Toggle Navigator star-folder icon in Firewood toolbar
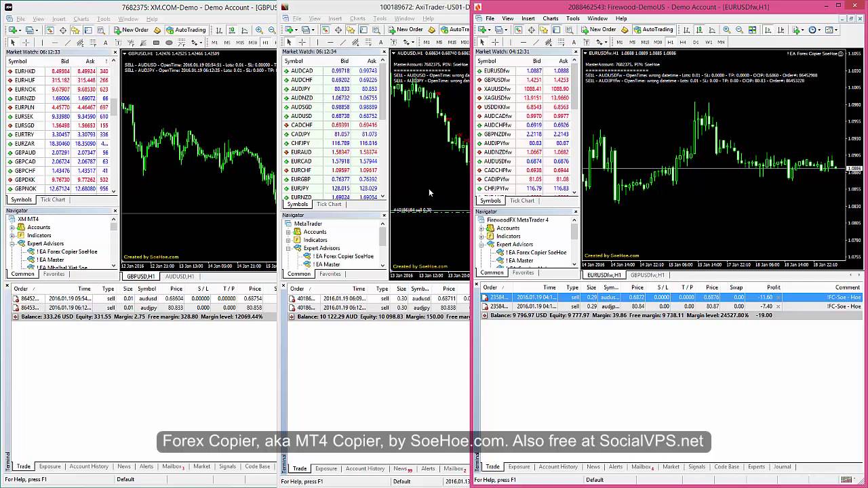Image resolution: width=868 pixels, height=488 pixels. pos(543,30)
